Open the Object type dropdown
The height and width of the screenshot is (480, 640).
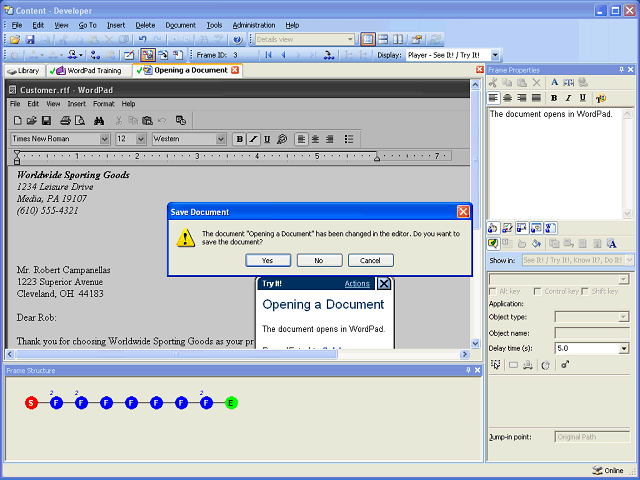click(x=624, y=317)
